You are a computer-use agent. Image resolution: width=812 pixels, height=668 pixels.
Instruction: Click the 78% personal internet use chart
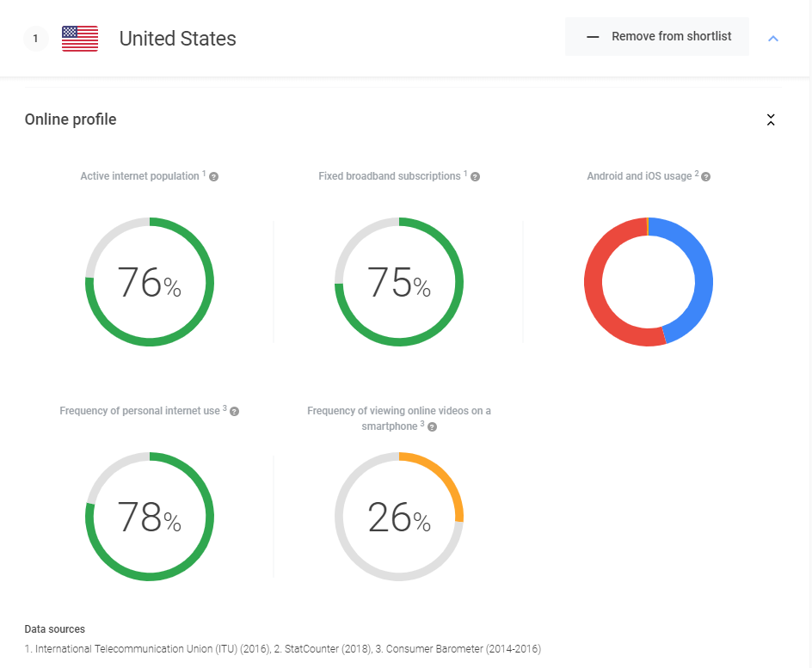[150, 517]
